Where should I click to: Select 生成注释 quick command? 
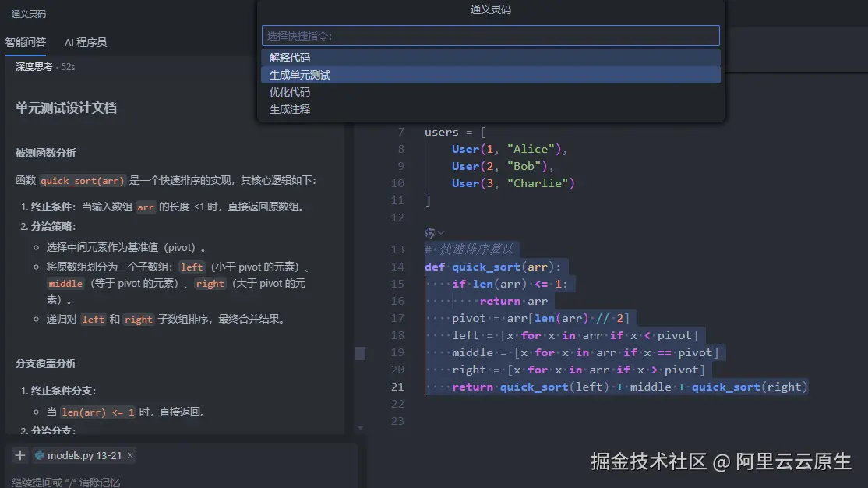tap(490, 109)
